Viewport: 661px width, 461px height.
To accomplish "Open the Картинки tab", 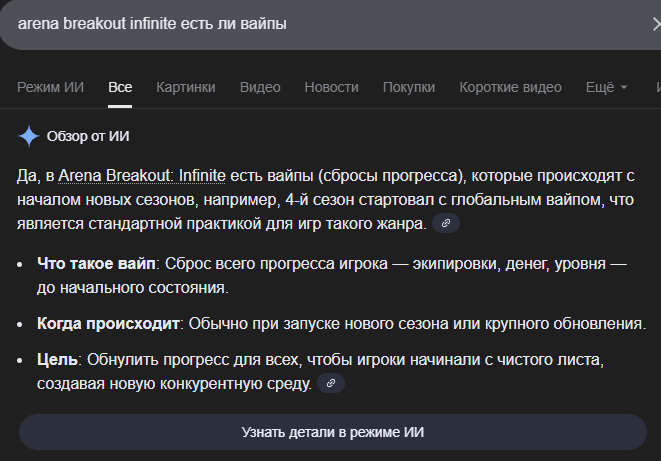I will coord(186,87).
